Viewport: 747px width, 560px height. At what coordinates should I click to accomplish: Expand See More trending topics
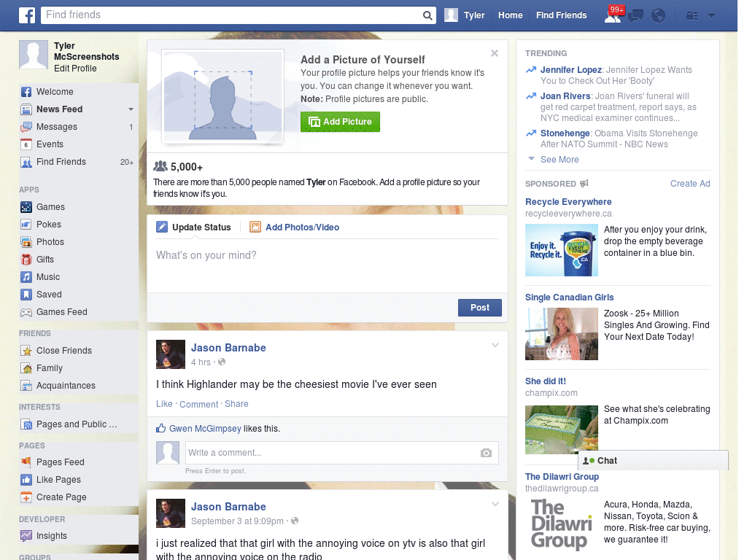[560, 160]
